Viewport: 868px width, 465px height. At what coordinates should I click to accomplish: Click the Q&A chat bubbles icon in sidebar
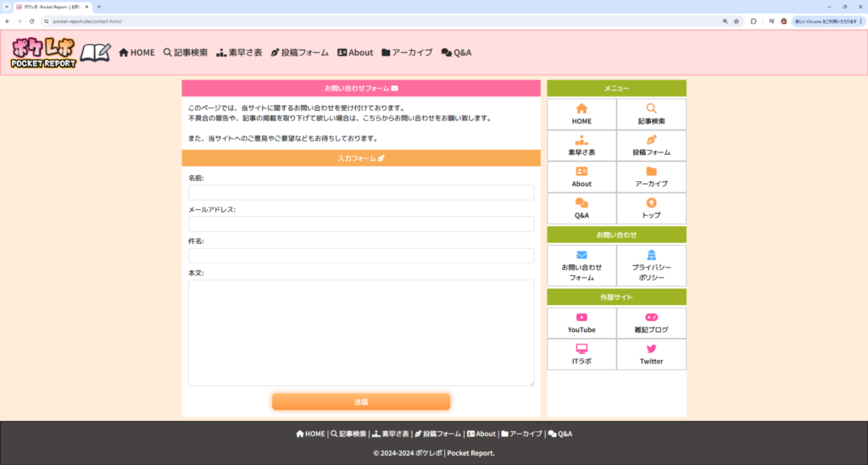point(581,203)
